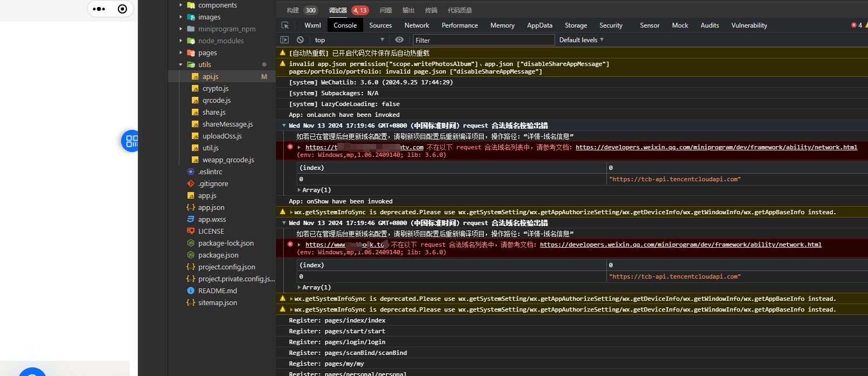The image size is (868, 376).
Task: Click the red error count badge
Action: [857, 25]
